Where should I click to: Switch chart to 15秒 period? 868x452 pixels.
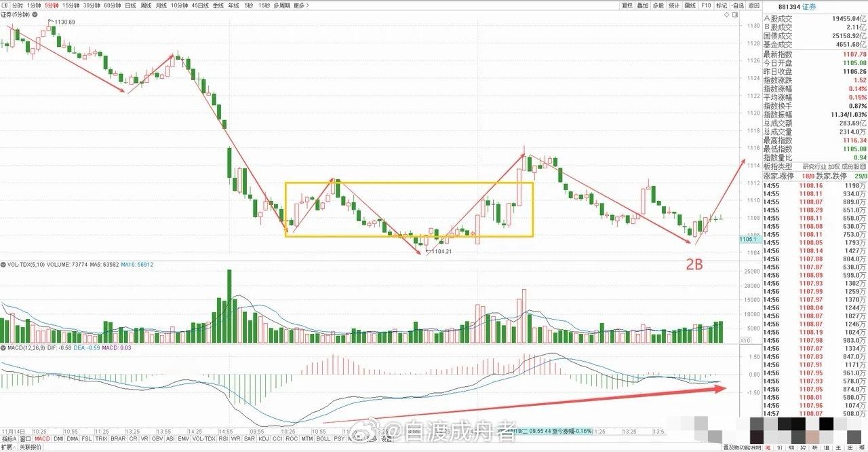[264, 5]
